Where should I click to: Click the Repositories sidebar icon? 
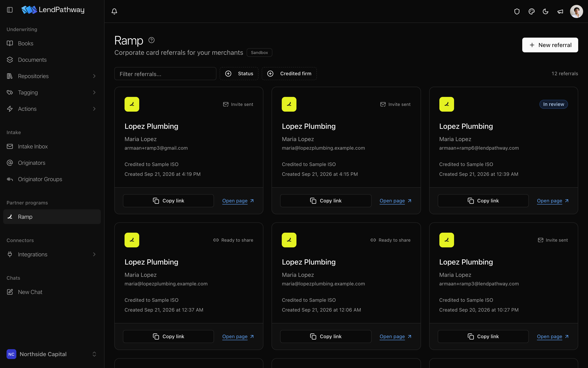pos(10,76)
